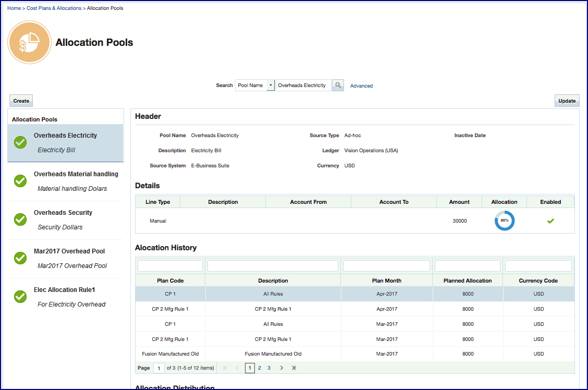
Task: Click the Page number input box
Action: pos(158,368)
